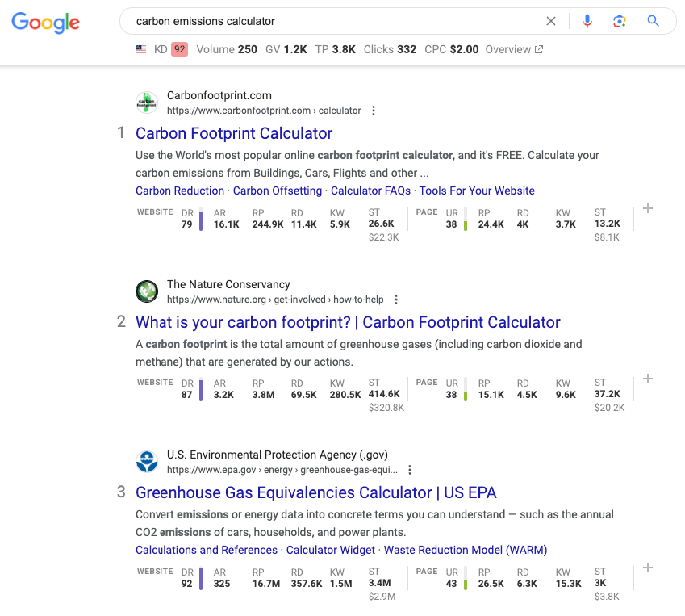Expand the EPA result metrics via the plus icon
The image size is (685, 616).
point(647,568)
